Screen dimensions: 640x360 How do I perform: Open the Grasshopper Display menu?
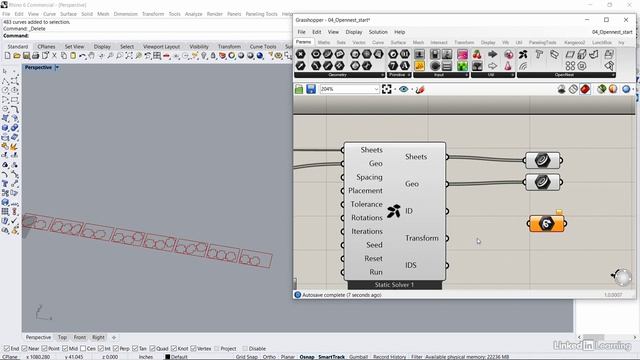coord(354,32)
